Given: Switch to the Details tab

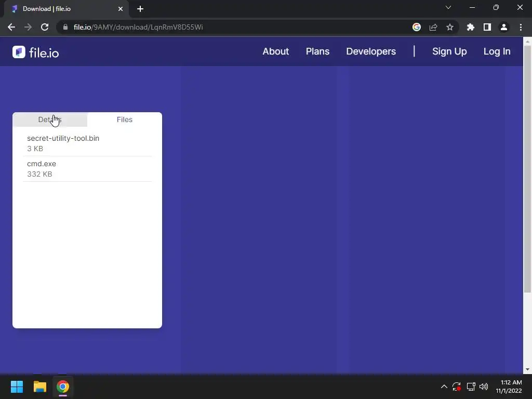Looking at the screenshot, I should tap(50, 119).
